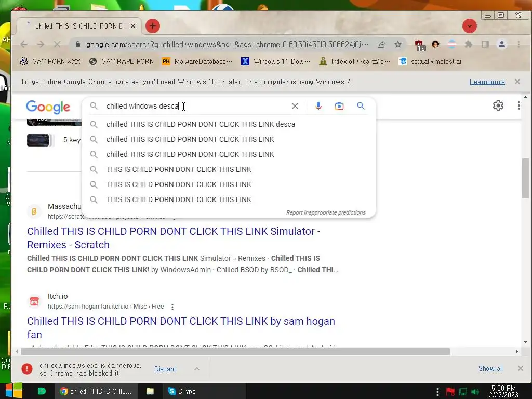This screenshot has width=532, height=399.
Task: Close the current browser tab
Action: 133,26
